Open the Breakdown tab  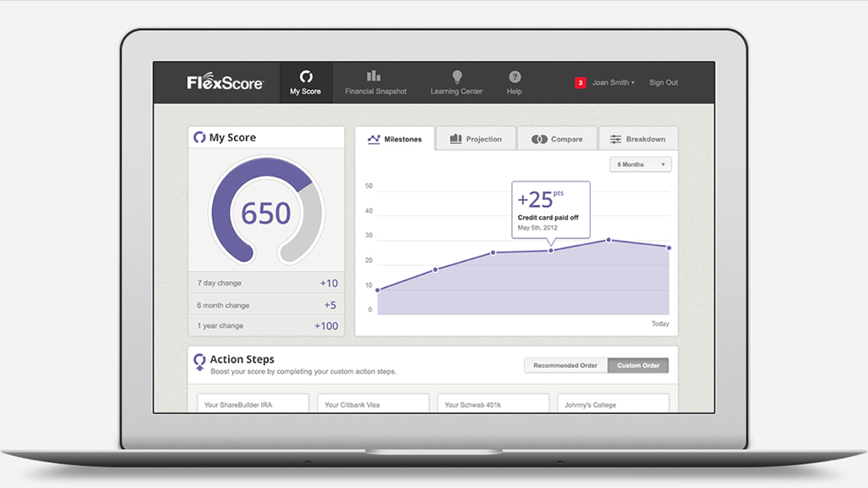(637, 139)
